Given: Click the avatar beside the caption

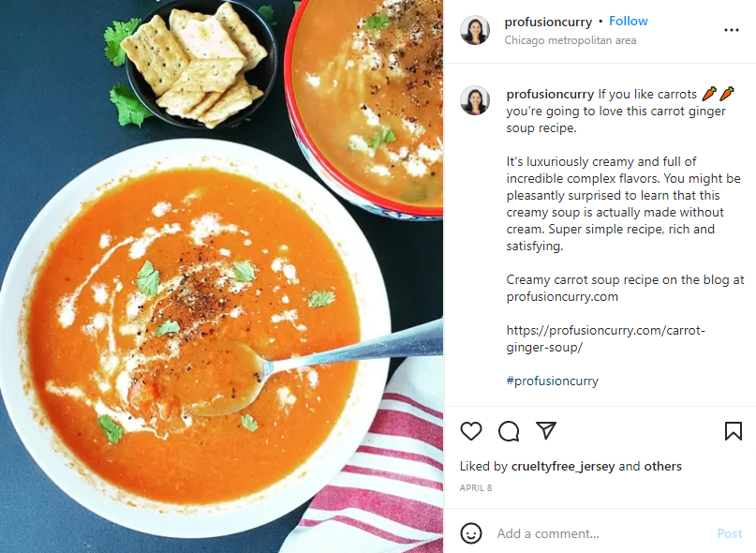Looking at the screenshot, I should point(475,100).
